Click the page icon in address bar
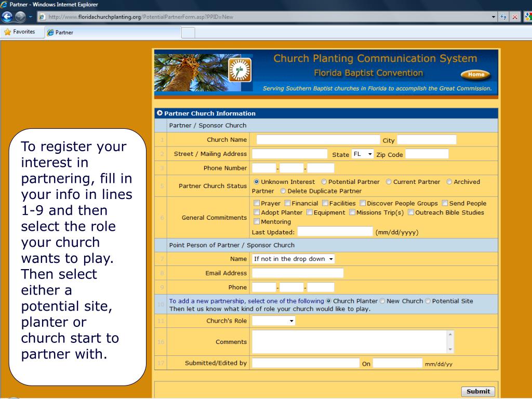 click(x=42, y=17)
